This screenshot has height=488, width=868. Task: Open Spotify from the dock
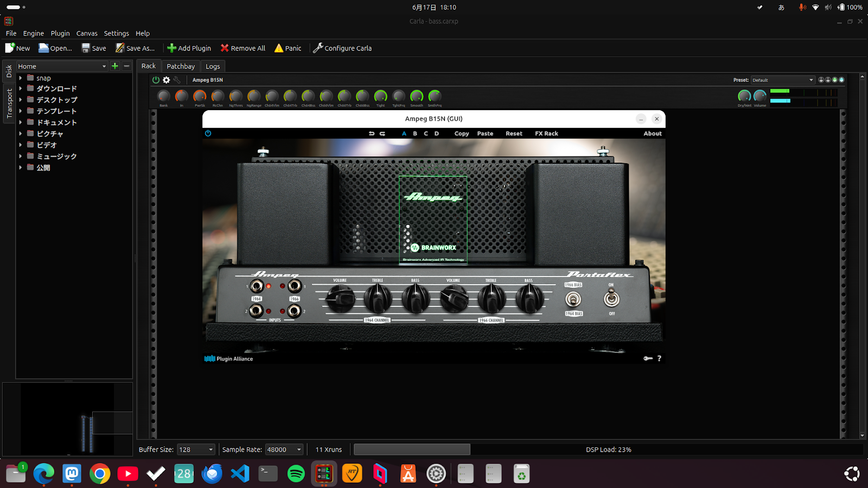click(x=296, y=473)
